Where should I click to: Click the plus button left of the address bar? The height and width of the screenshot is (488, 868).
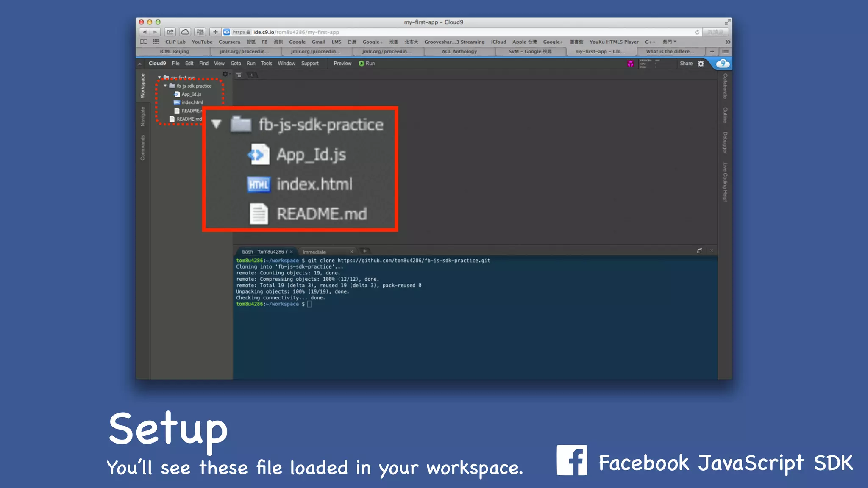pos(215,32)
